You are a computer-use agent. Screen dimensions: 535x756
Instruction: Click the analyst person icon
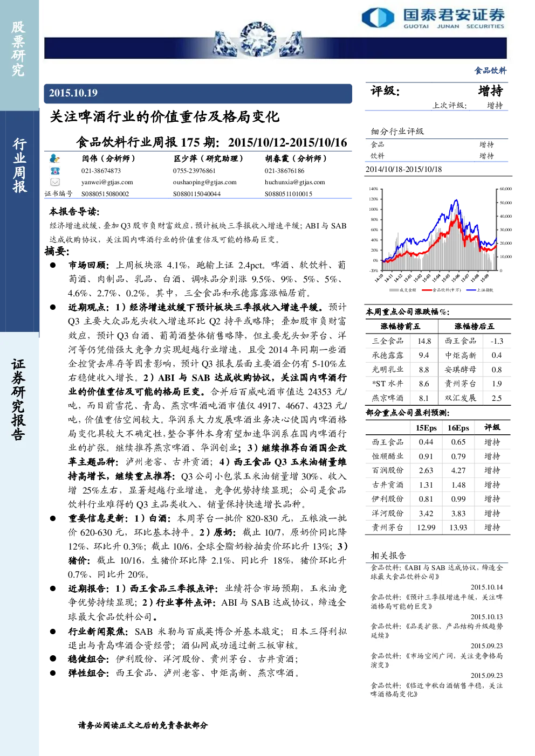click(54, 158)
